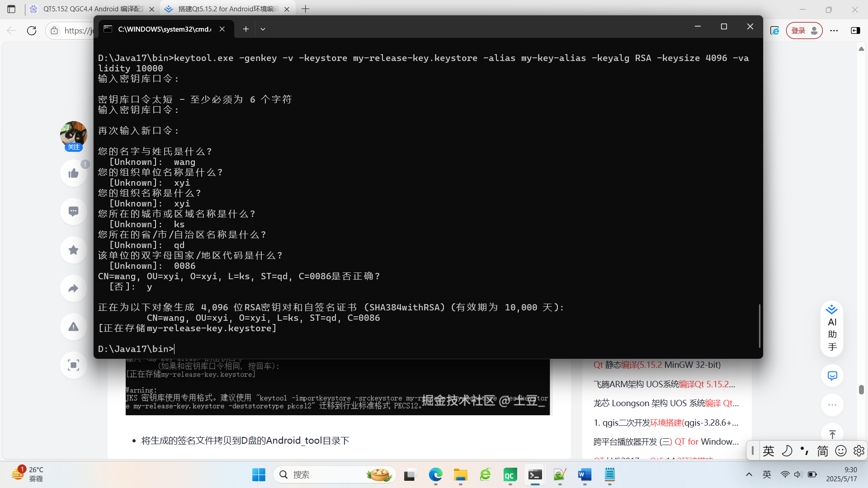The image size is (868, 488).
Task: Open the emoji picker on the IME toolbar
Action: click(x=841, y=450)
